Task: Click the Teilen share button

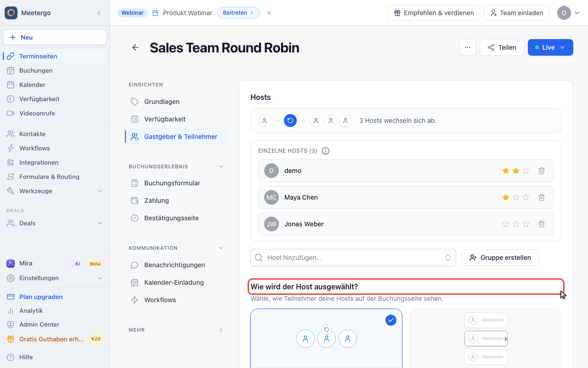Action: (502, 47)
